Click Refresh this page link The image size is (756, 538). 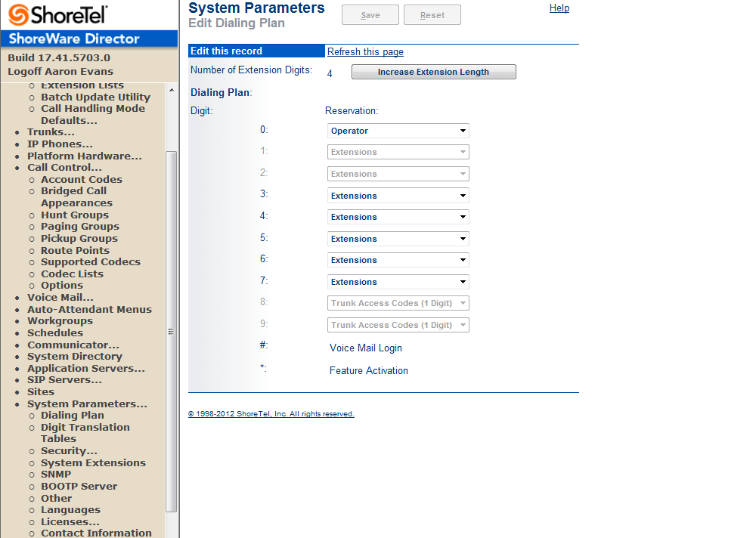pyautogui.click(x=365, y=51)
